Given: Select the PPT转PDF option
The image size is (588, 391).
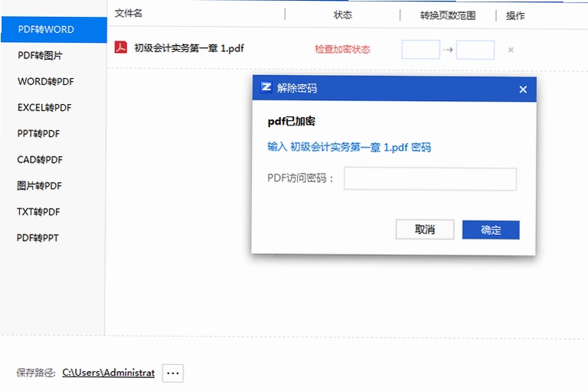Looking at the screenshot, I should tap(38, 133).
